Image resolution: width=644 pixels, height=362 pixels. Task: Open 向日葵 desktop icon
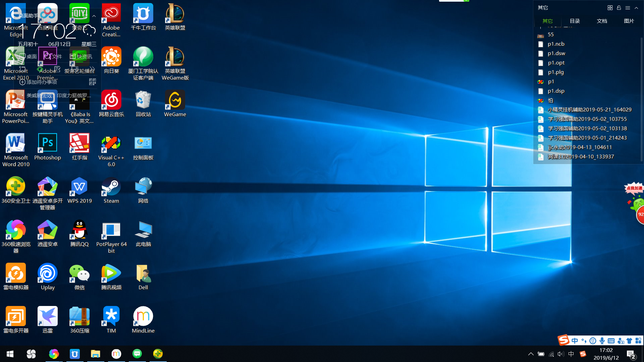tap(111, 60)
